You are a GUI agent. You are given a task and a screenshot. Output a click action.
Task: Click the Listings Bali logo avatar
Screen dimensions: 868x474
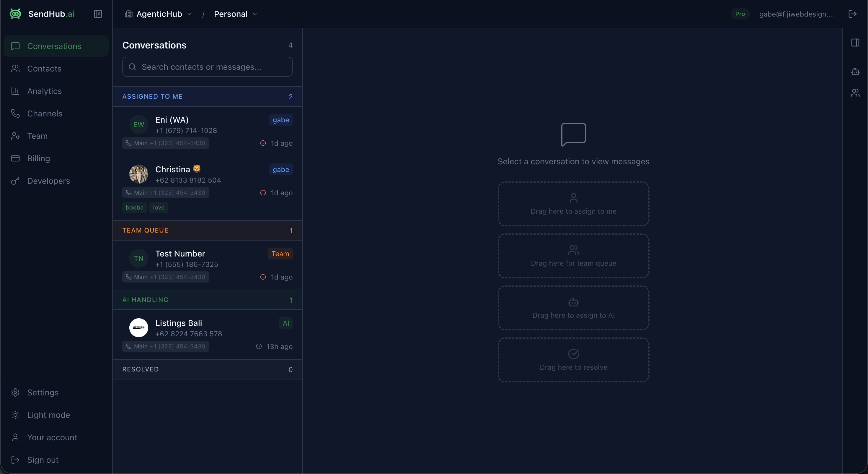tap(138, 328)
